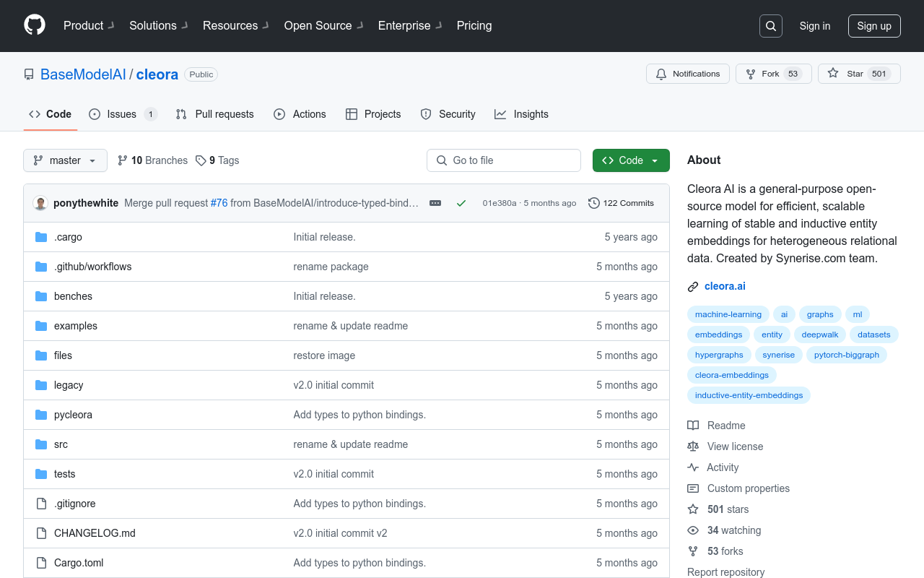This screenshot has width=924, height=578.
Task: Click the eye icon beside 34 watching
Action: 693,530
